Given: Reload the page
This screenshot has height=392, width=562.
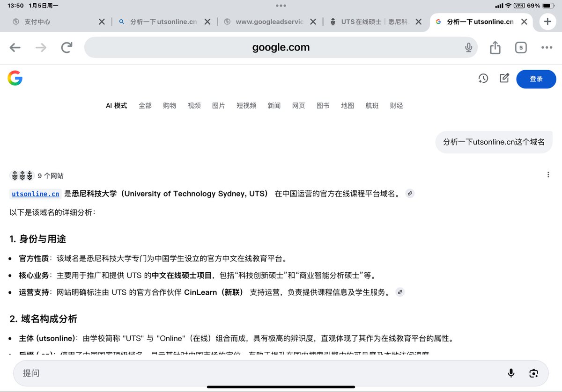Looking at the screenshot, I should (67, 47).
